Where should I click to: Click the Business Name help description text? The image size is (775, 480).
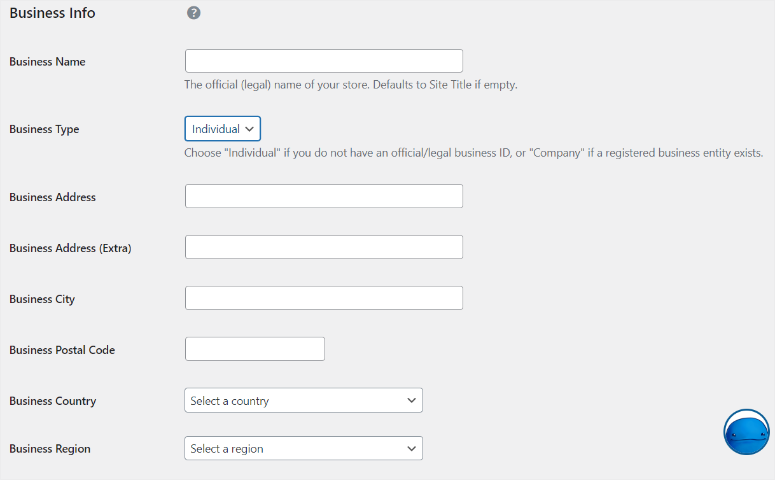click(x=350, y=85)
